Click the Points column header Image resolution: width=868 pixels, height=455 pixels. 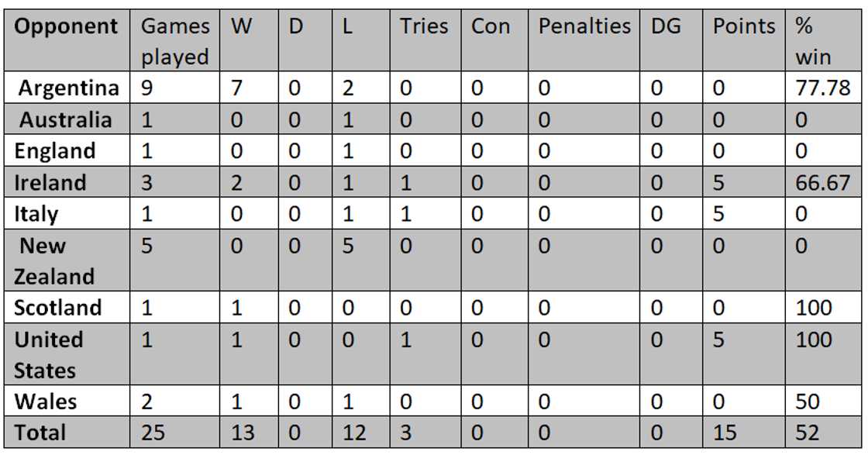tap(744, 27)
